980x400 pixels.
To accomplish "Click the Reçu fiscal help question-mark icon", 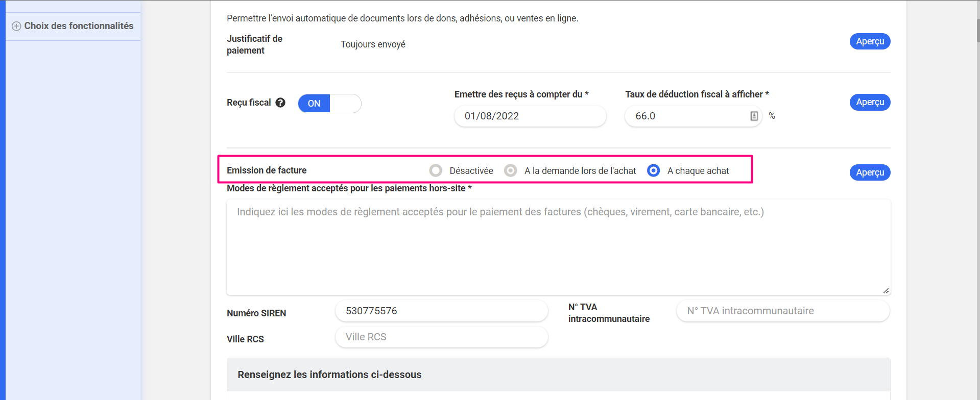I will (280, 103).
